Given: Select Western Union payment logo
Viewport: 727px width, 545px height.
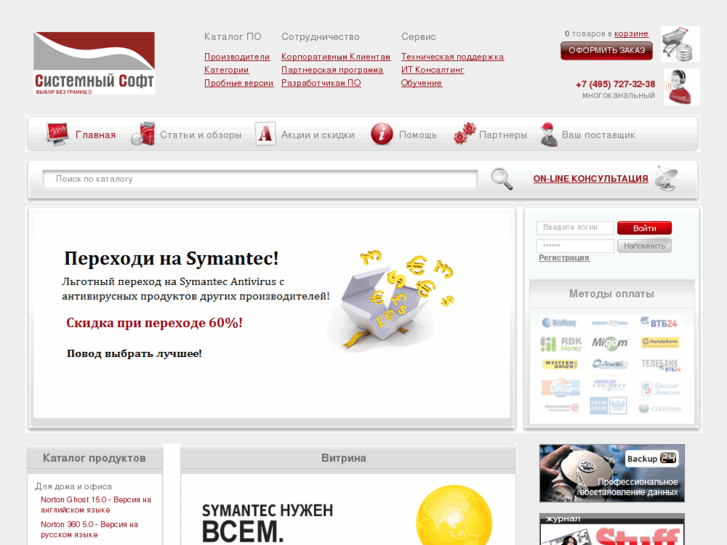Looking at the screenshot, I should click(560, 365).
